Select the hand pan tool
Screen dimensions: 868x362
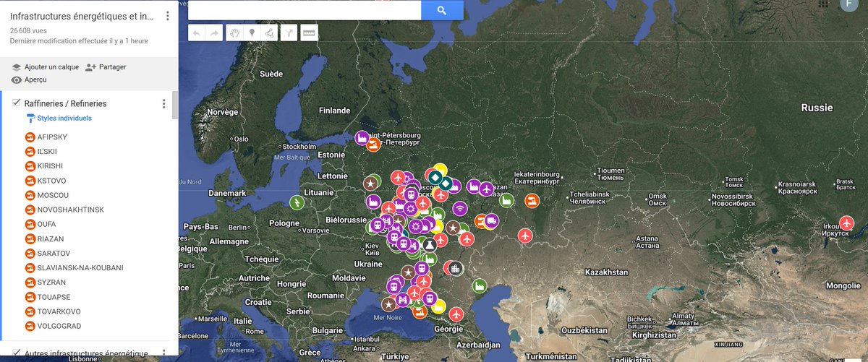point(234,33)
